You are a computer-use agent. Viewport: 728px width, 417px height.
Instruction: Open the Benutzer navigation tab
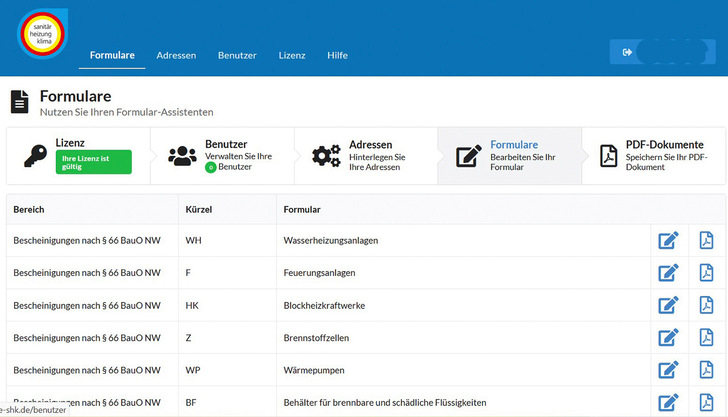(237, 55)
